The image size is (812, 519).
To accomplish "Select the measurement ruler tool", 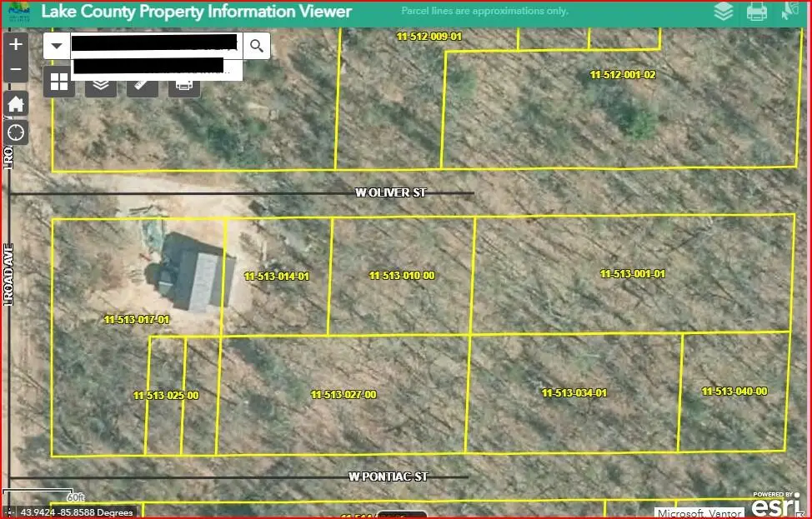I will point(142,82).
